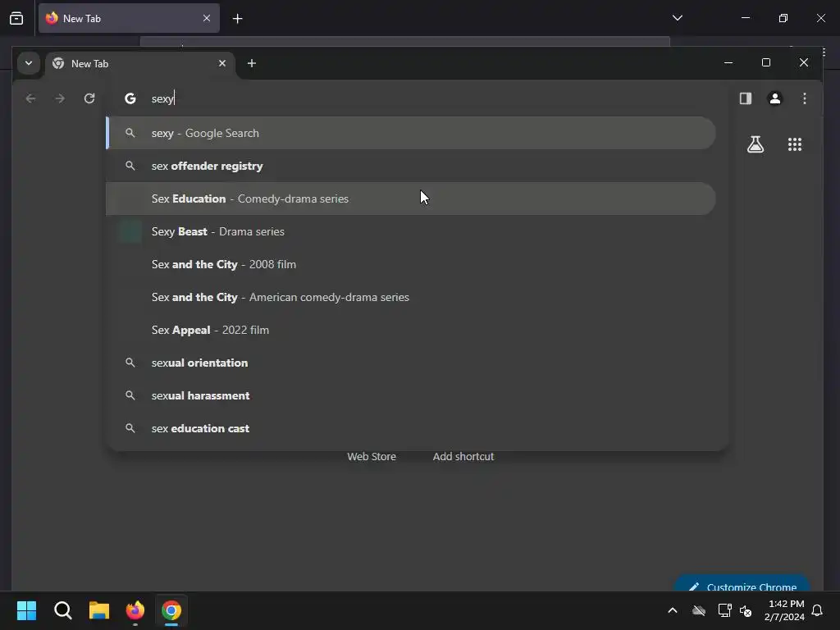
Task: Show hidden system tray icons
Action: tap(673, 610)
